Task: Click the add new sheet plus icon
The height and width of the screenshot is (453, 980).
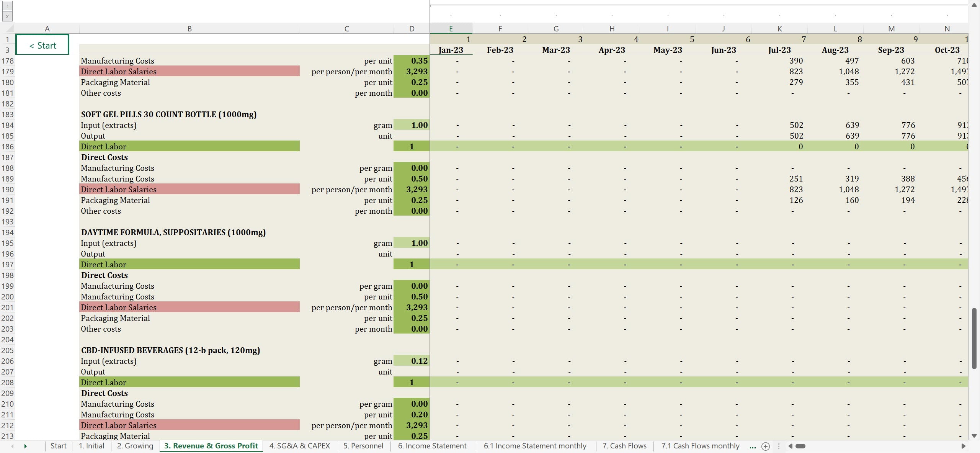Action: click(x=765, y=446)
